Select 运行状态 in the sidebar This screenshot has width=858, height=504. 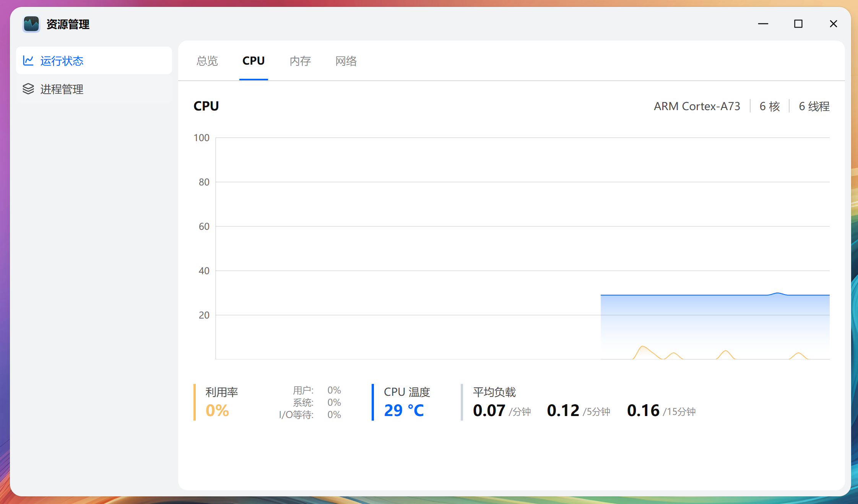click(x=61, y=61)
